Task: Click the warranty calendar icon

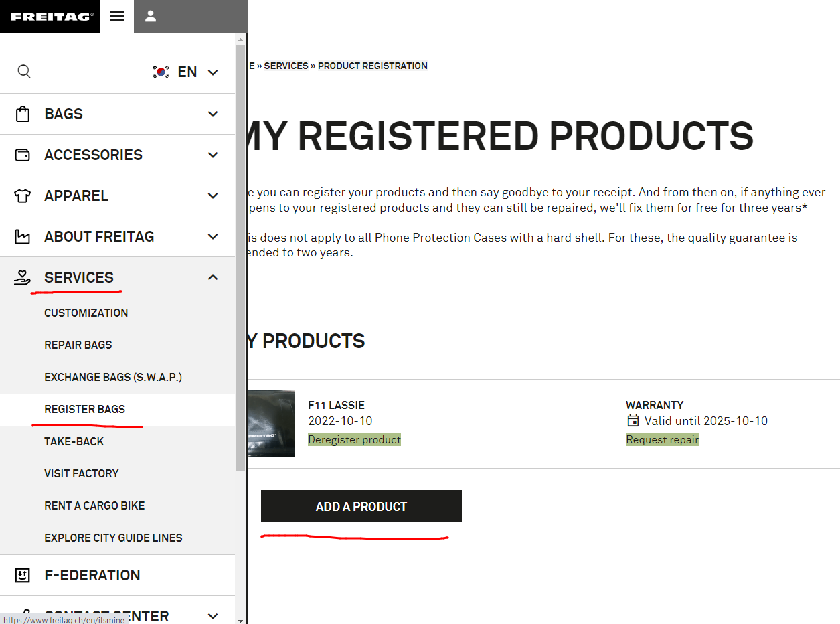Action: tap(633, 421)
